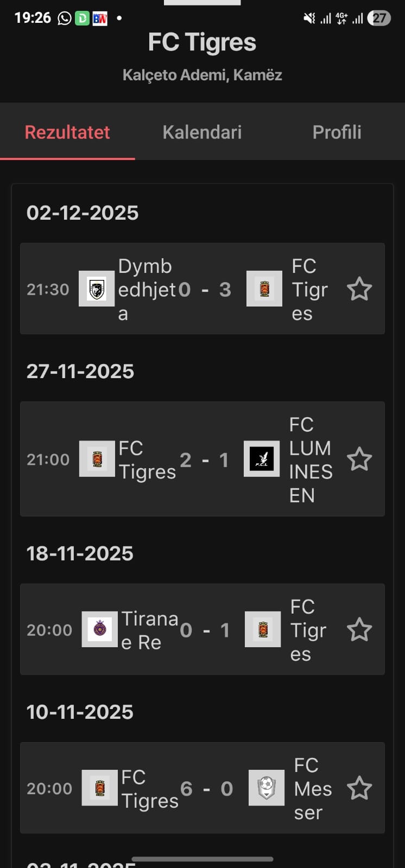Tap the bottom home gesture bar
This screenshot has height=868, width=405.
[202, 859]
